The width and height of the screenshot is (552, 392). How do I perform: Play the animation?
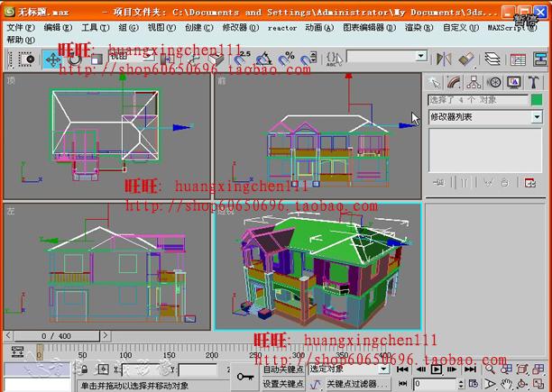[437, 369]
